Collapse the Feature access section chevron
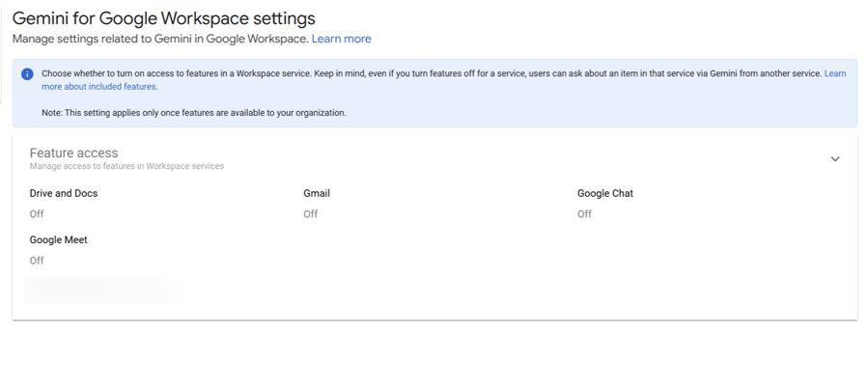This screenshot has width=868, height=386. (835, 159)
